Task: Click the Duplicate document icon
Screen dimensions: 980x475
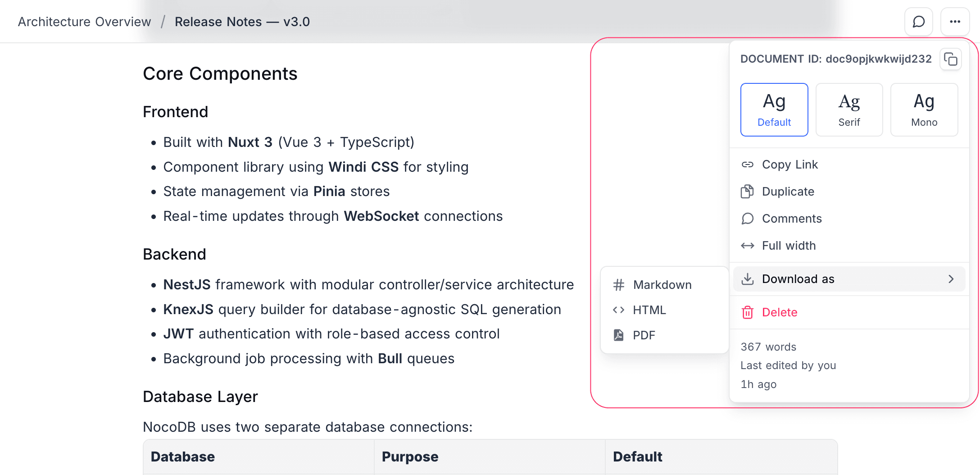Action: [x=748, y=192]
